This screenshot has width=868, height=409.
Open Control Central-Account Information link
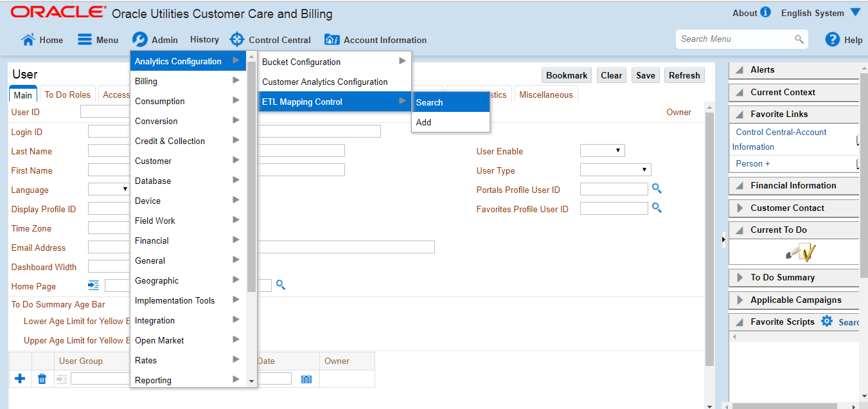pos(780,139)
